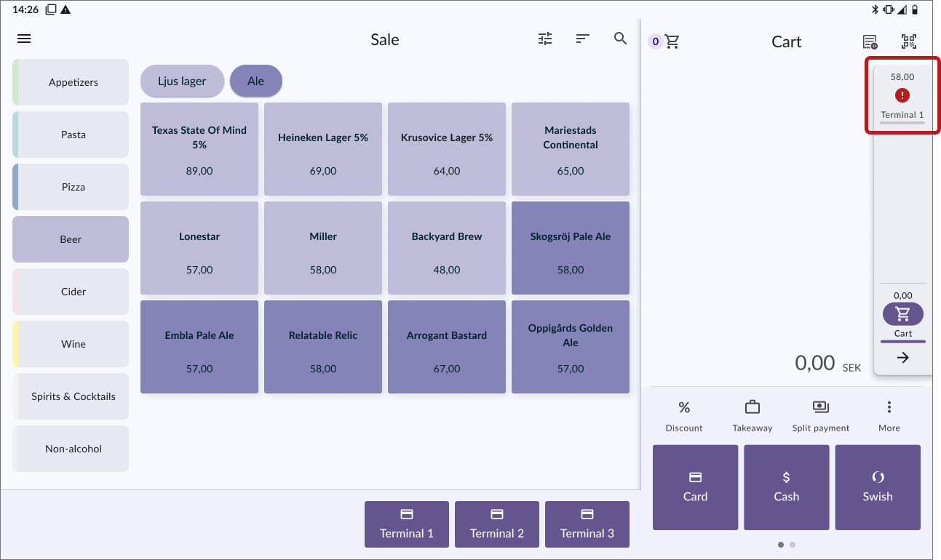Select the Cider category

click(x=71, y=292)
